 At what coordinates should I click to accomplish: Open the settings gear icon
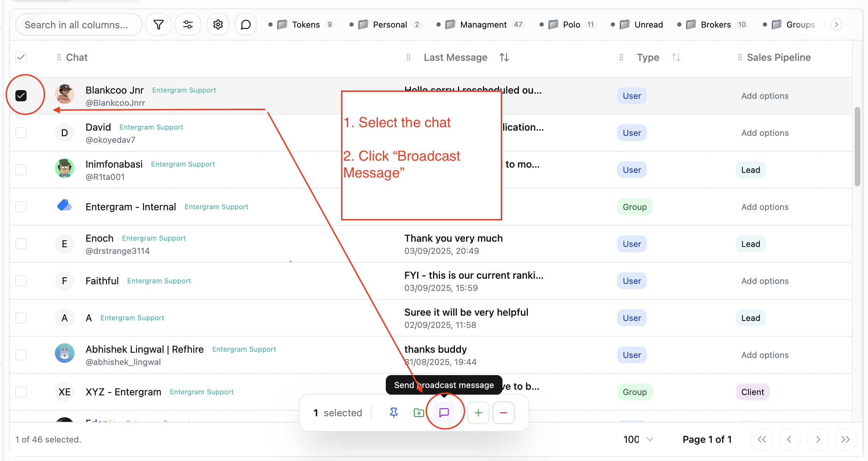point(218,24)
